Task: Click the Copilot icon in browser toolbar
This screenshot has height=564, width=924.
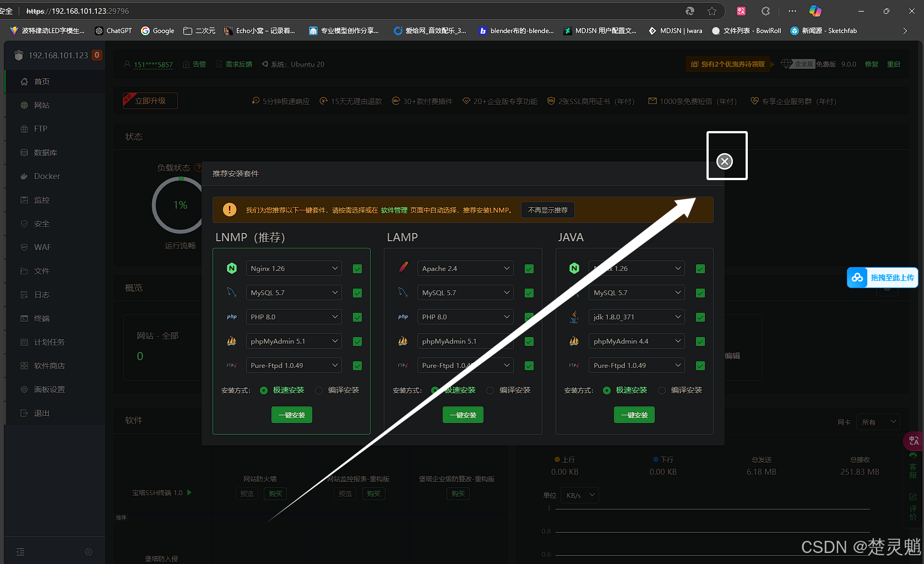Action: coord(816,11)
